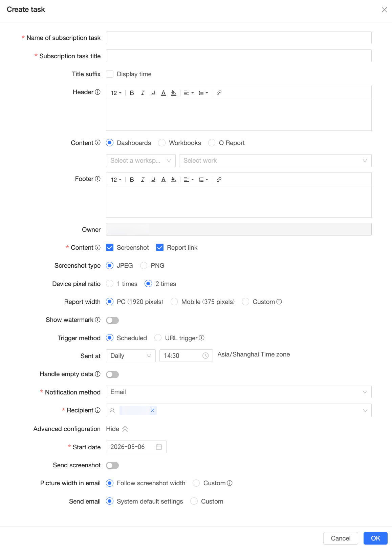Image resolution: width=392 pixels, height=551 pixels.
Task: Click the info icon beside Header label
Action: pyautogui.click(x=98, y=92)
